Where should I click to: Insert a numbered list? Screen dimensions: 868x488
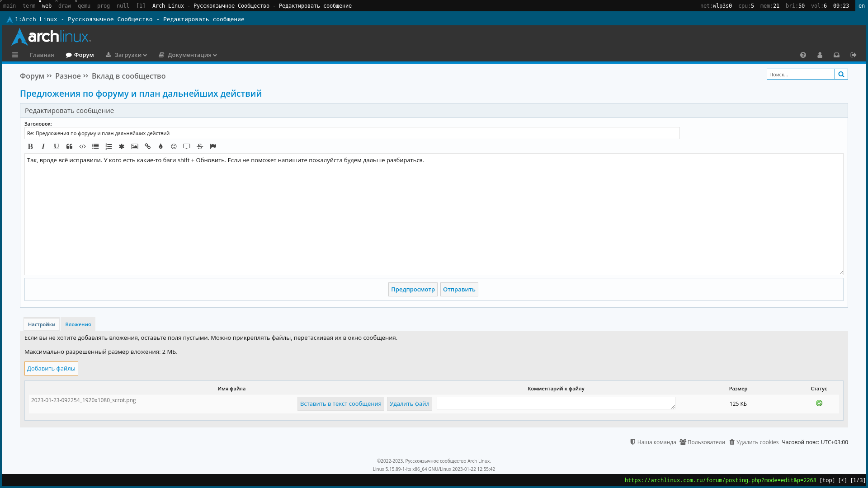108,146
